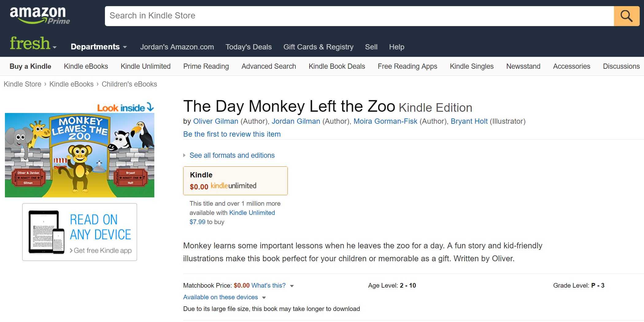Expand the Departments dropdown menu
644x322 pixels.
[98, 47]
